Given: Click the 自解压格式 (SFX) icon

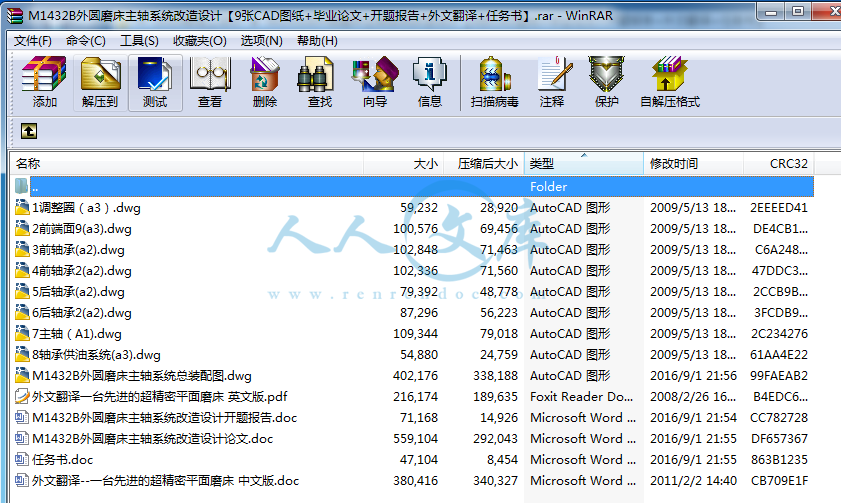Looking at the screenshot, I should pyautogui.click(x=670, y=83).
